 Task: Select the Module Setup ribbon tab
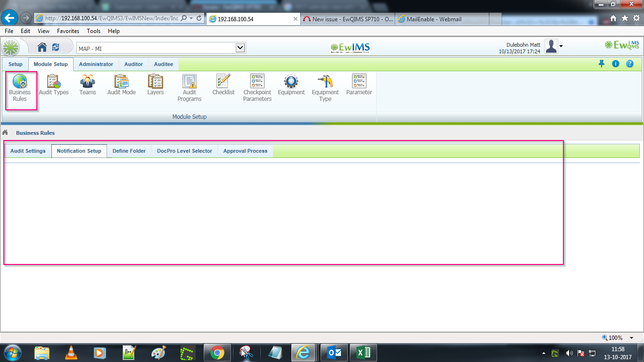pos(51,64)
